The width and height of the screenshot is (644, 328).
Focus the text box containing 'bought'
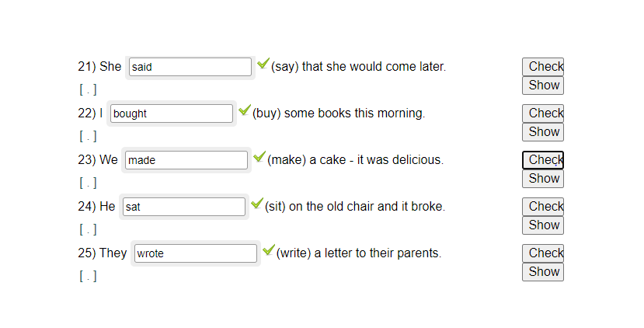click(x=171, y=113)
